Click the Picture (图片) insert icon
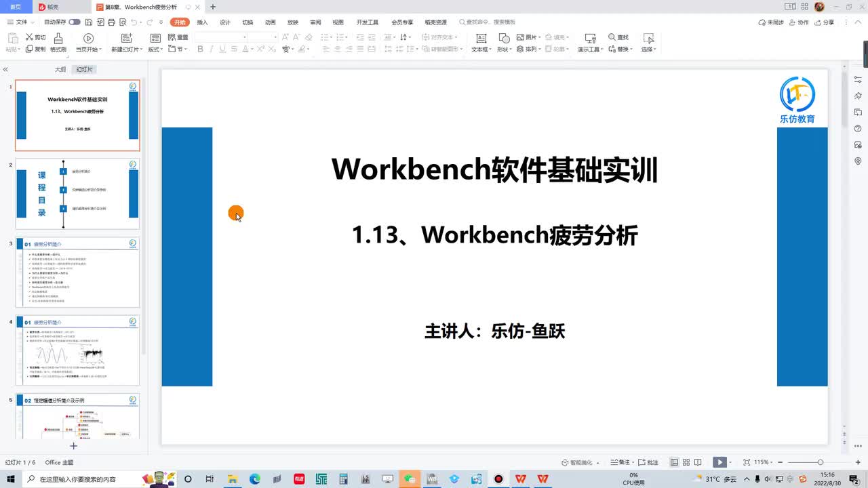 (x=520, y=37)
